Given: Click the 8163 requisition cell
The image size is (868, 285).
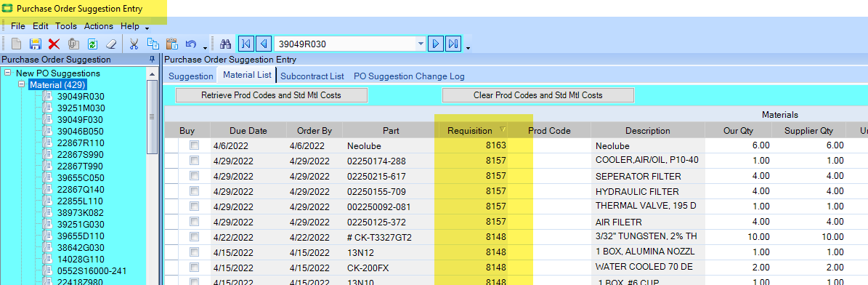Looking at the screenshot, I should coord(474,145).
